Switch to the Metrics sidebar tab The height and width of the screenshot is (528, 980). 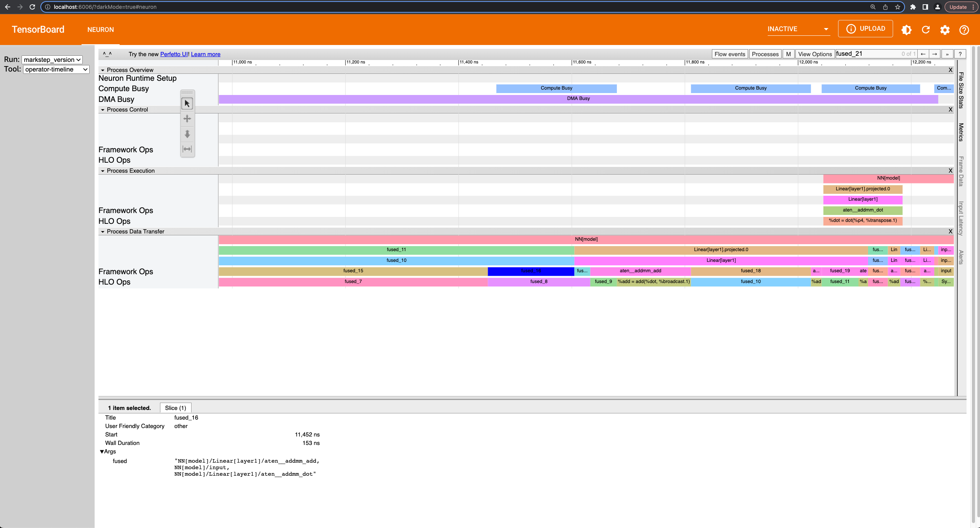click(960, 133)
